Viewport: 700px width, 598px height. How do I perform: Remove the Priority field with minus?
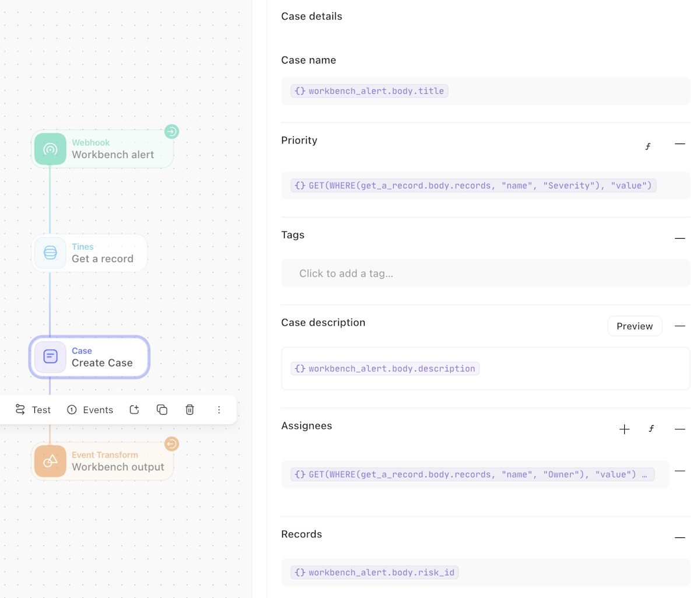[680, 144]
